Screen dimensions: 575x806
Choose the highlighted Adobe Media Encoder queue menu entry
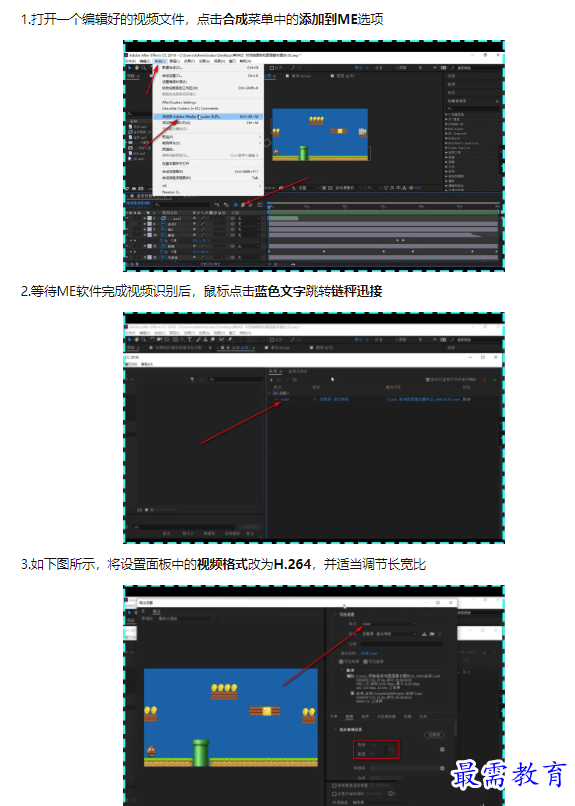208,117
